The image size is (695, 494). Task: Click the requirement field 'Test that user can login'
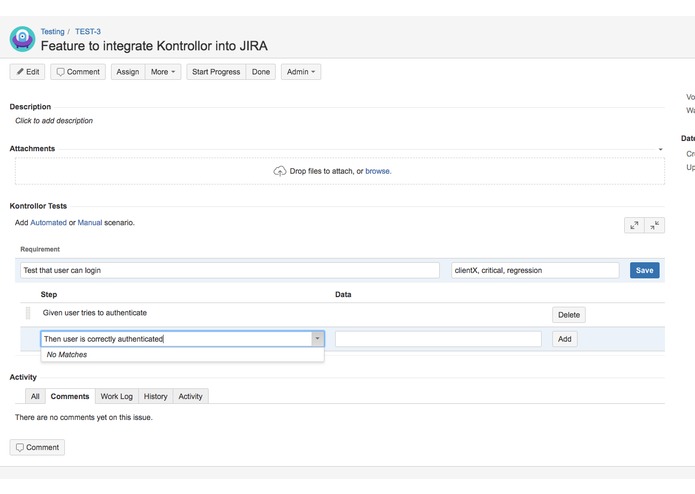pyautogui.click(x=230, y=270)
